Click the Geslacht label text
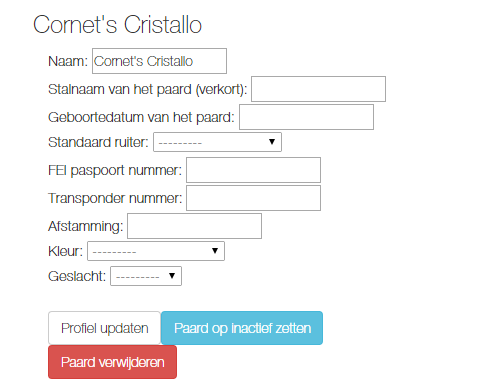The width and height of the screenshot is (500, 387). 77,276
